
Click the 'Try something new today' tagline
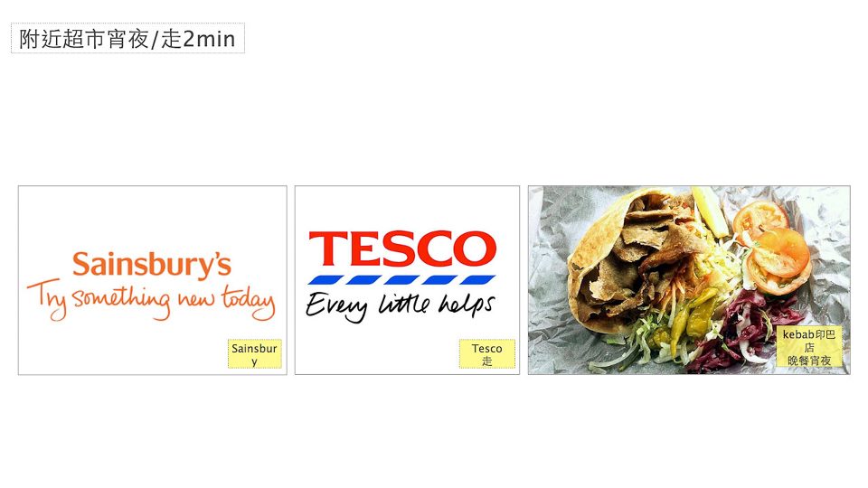pyautogui.click(x=151, y=302)
